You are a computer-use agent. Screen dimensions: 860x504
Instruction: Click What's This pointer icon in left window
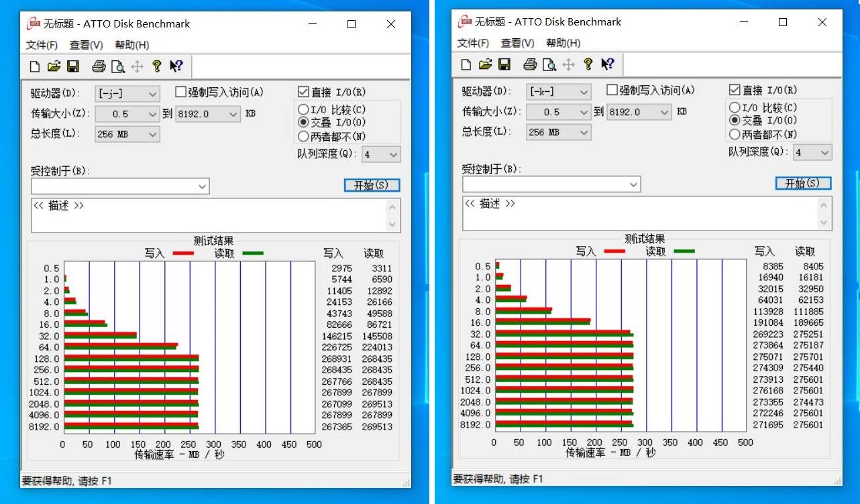pyautogui.click(x=176, y=66)
